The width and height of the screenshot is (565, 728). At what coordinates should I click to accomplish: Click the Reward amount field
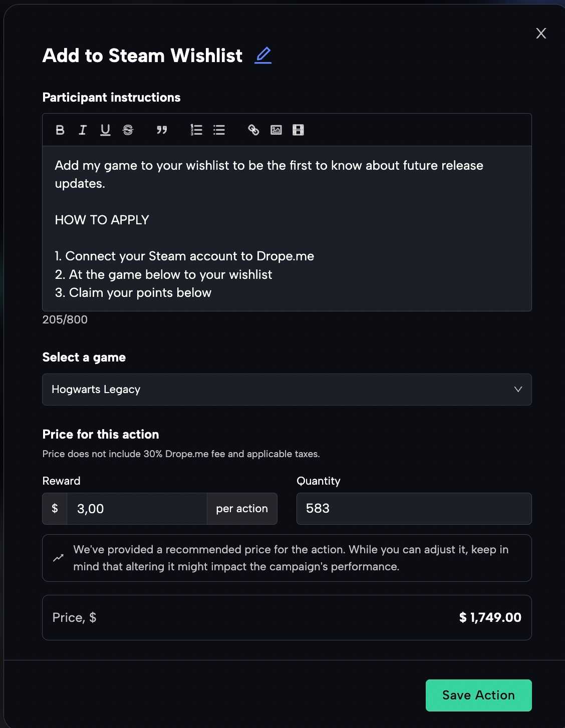(136, 509)
